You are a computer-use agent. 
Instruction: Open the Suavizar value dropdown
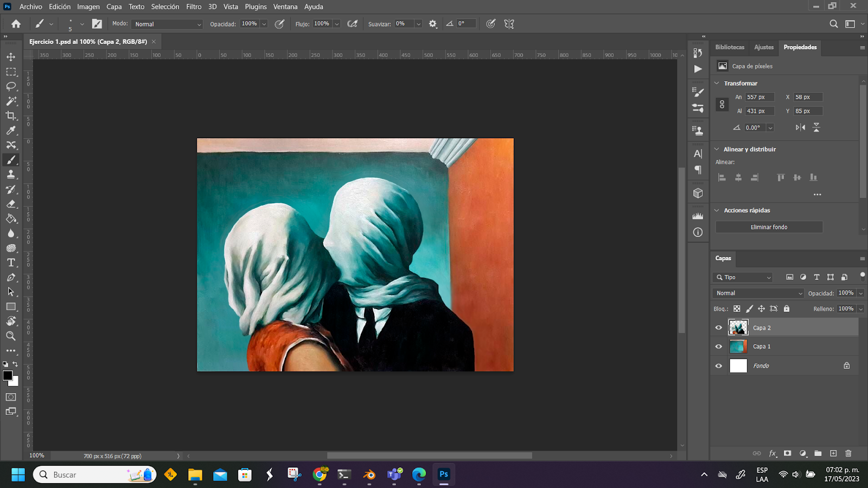[418, 24]
